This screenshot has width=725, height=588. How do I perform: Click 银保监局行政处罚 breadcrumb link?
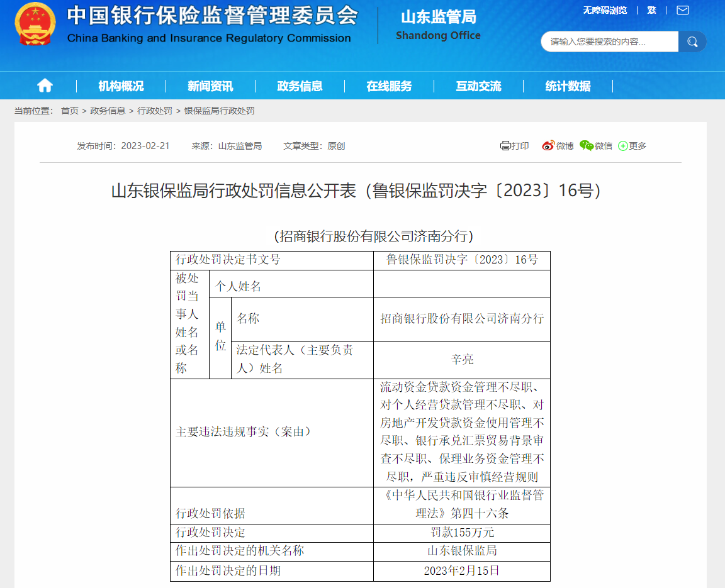(x=220, y=111)
